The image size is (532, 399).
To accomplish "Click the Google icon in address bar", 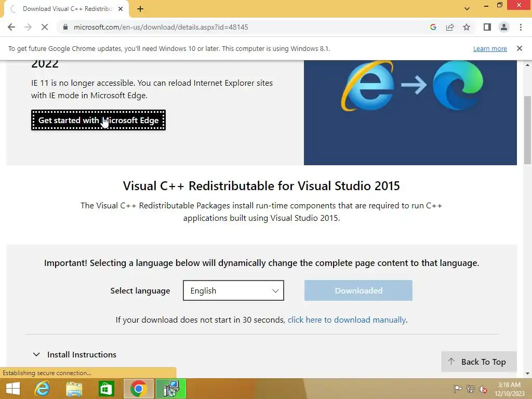I will [x=433, y=27].
